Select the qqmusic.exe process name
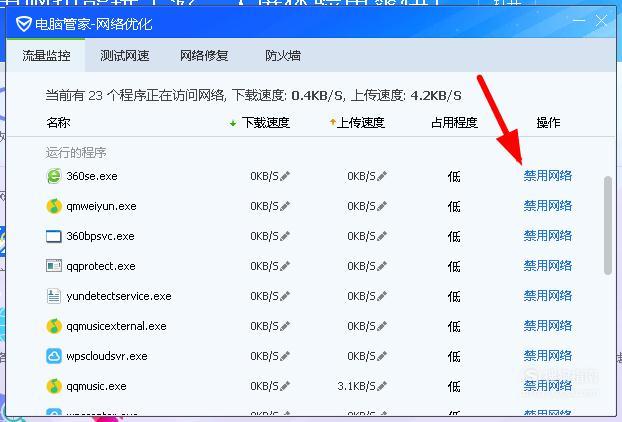Viewport: 622px width, 422px height. 96,386
